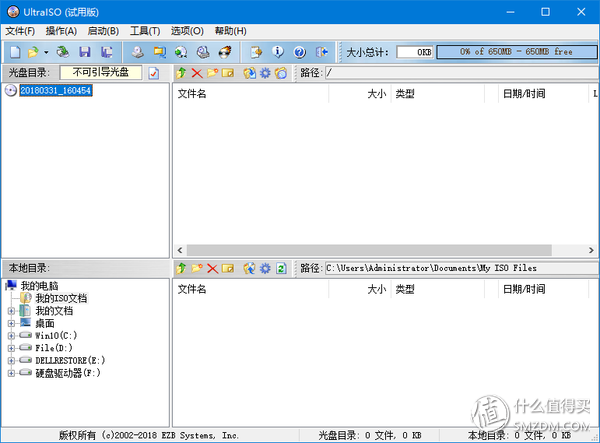
Task: Select the Win10(C:) drive label
Action: (x=56, y=336)
